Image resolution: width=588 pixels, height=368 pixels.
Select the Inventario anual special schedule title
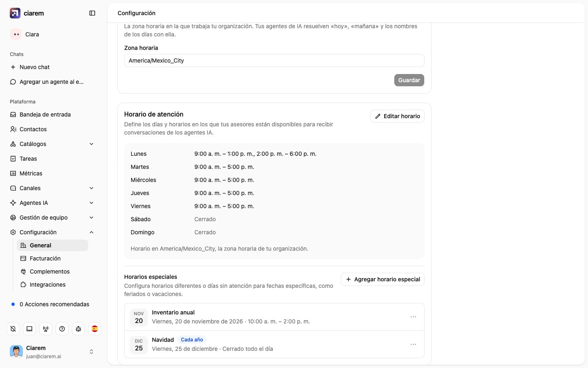[173, 312]
